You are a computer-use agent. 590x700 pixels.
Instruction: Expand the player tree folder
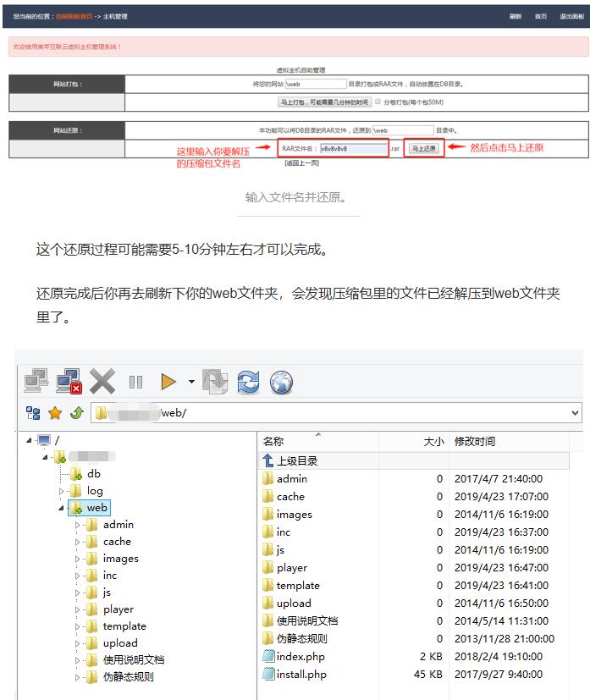77,609
